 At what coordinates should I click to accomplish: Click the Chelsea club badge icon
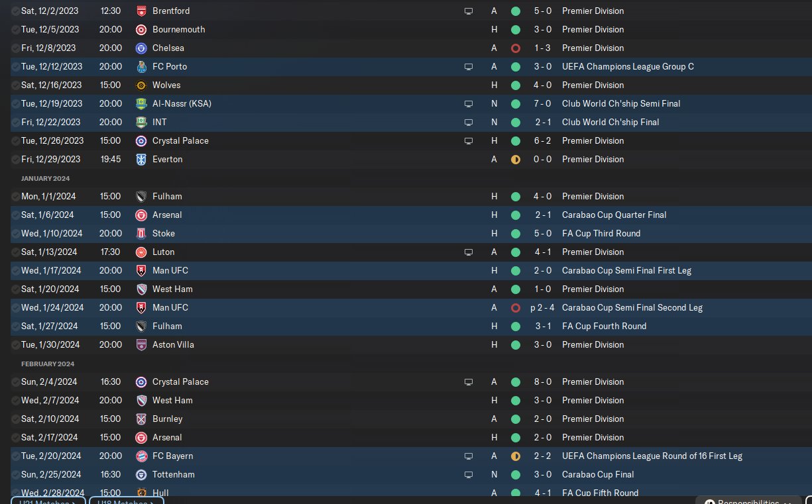coord(141,48)
